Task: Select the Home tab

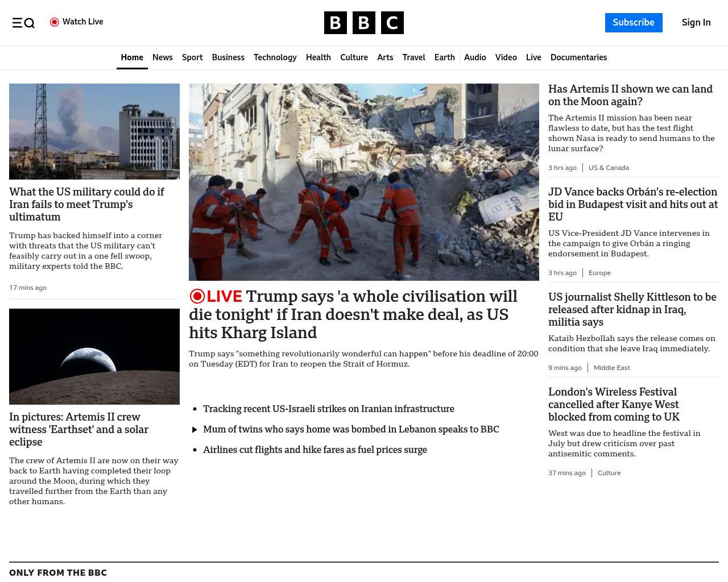Action: [x=132, y=57]
